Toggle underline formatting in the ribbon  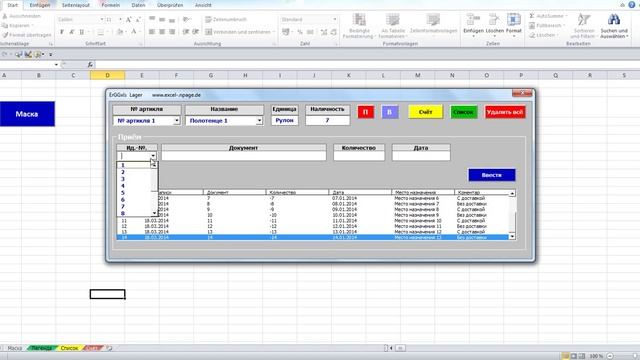pos(82,32)
